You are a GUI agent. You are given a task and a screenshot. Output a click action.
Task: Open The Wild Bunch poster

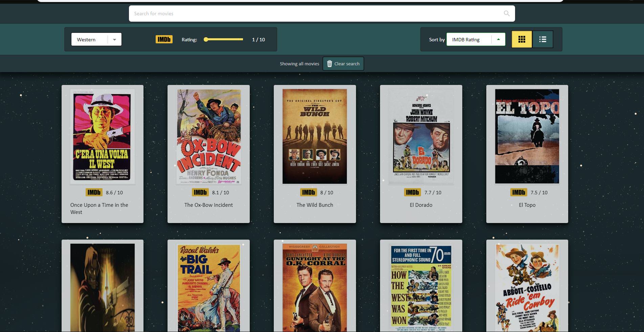tap(315, 136)
